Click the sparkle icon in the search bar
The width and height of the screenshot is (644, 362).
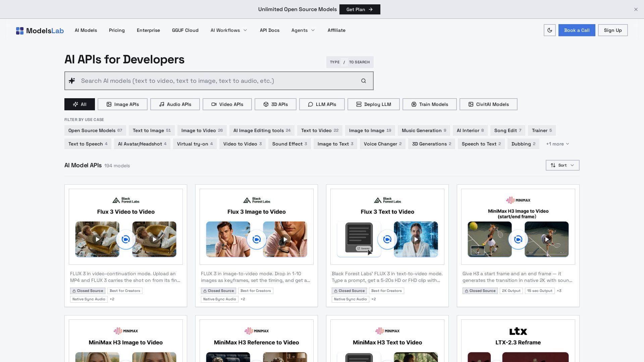pyautogui.click(x=72, y=81)
